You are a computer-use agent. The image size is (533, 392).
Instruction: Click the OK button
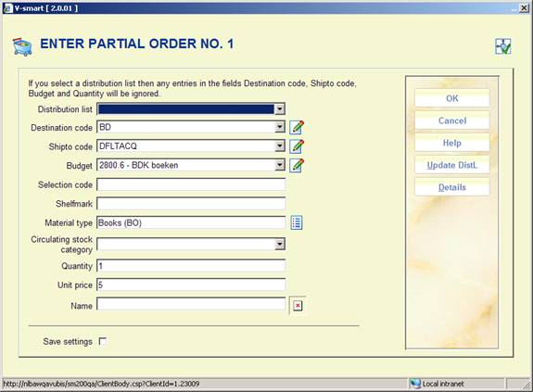click(451, 98)
